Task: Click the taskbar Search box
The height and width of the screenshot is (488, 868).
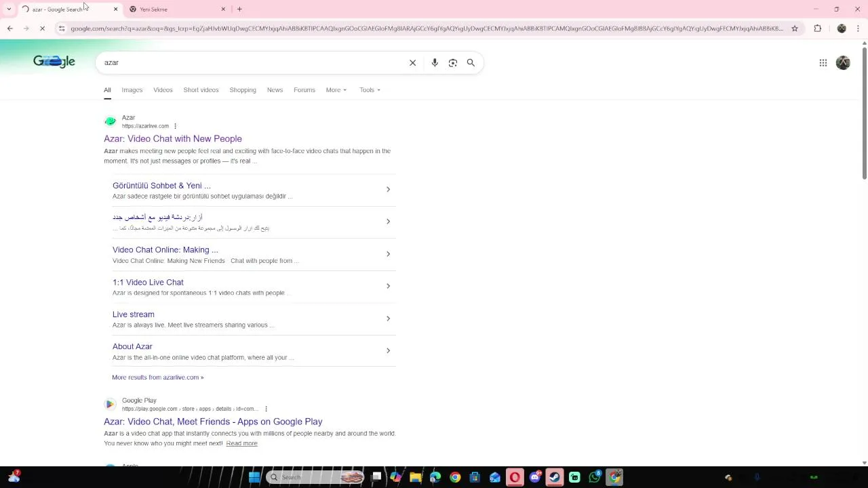Action: 315,477
